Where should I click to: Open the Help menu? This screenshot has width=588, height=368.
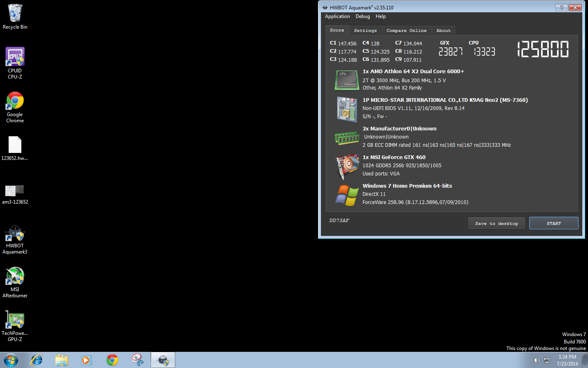pos(381,16)
